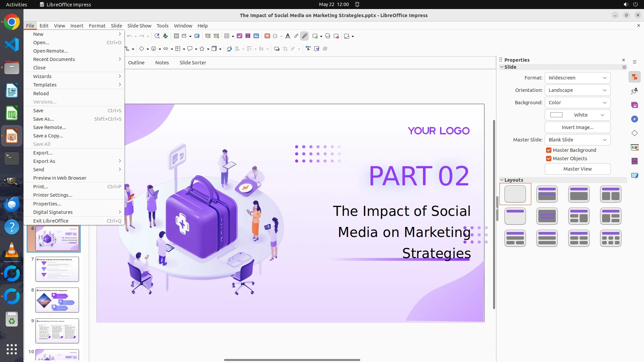Click the Display Grid icon
The width and height of the screenshot is (644, 362).
[176, 36]
